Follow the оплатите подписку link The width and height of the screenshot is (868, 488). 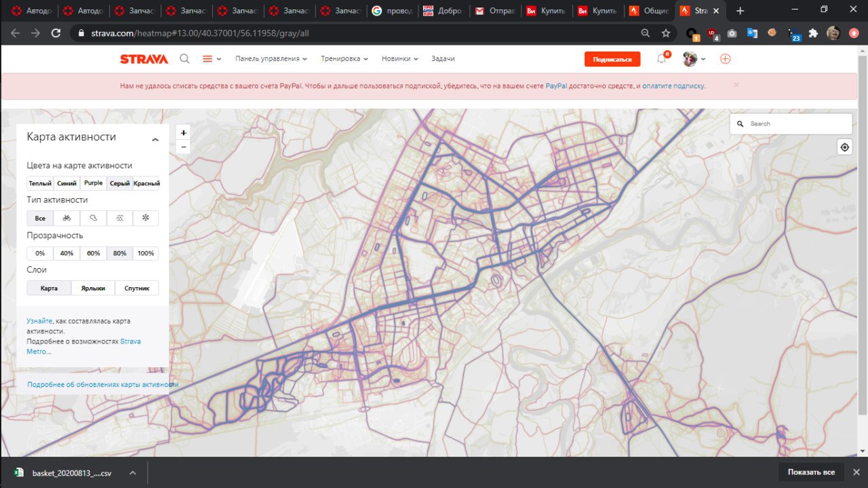click(673, 86)
